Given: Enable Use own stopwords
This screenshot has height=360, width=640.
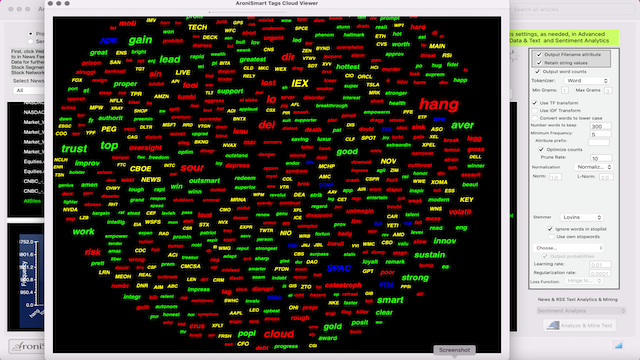Looking at the screenshot, I should [551, 237].
